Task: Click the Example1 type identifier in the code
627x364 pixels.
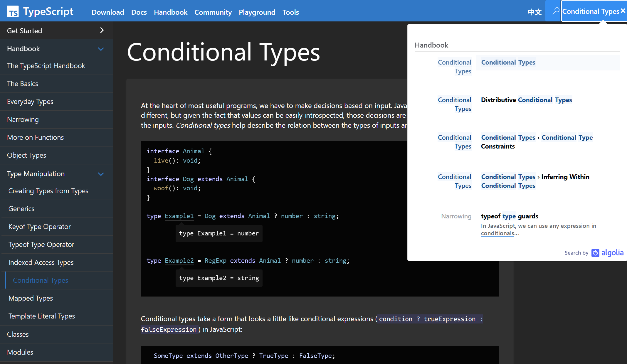Action: point(179,216)
